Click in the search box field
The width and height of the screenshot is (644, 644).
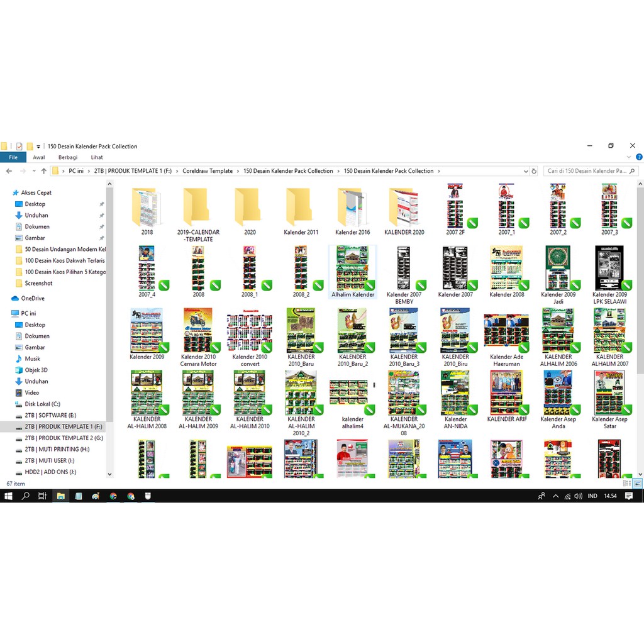(586, 171)
